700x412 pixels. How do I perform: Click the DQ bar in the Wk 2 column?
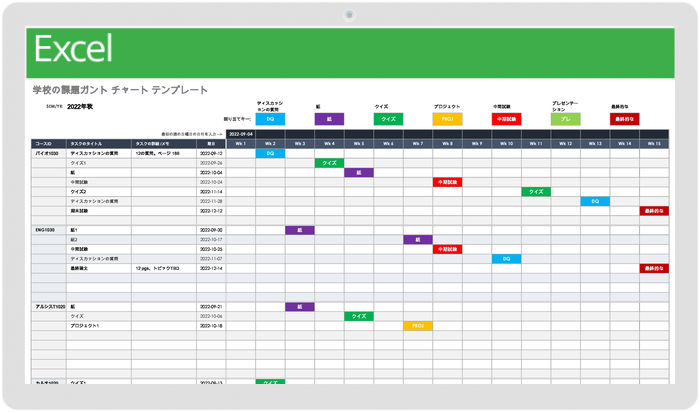coord(270,154)
